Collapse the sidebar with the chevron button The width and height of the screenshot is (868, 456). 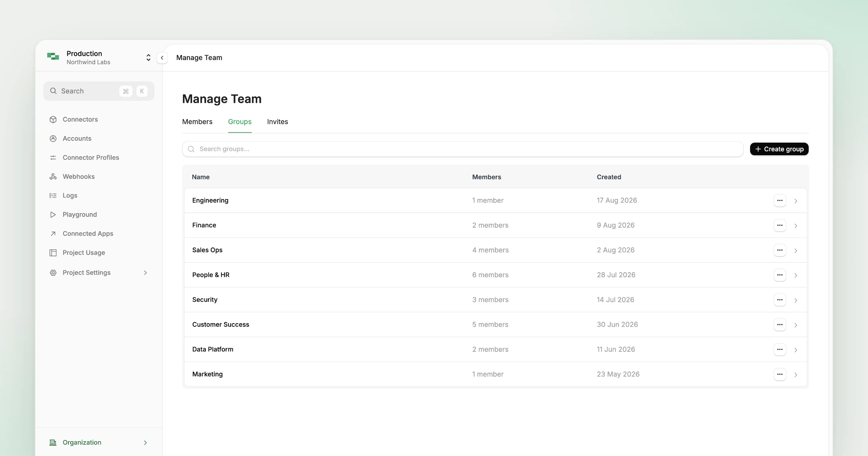point(162,58)
